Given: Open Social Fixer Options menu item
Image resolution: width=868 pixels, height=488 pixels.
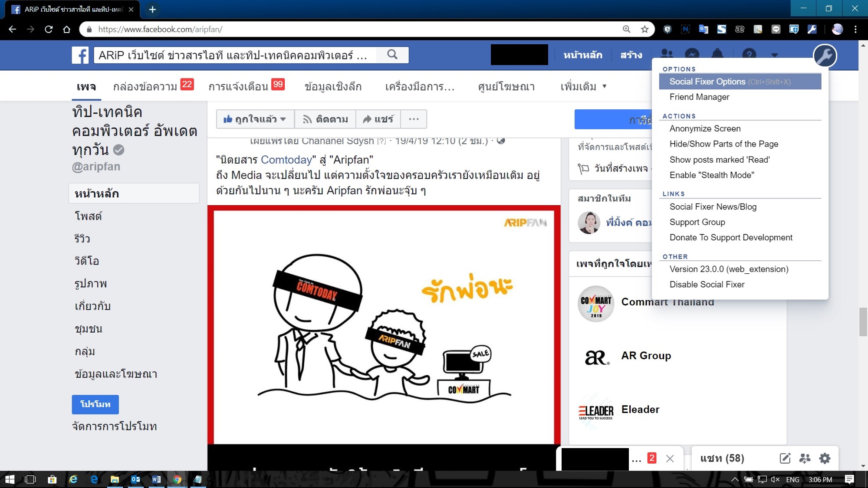Looking at the screenshot, I should [x=740, y=82].
